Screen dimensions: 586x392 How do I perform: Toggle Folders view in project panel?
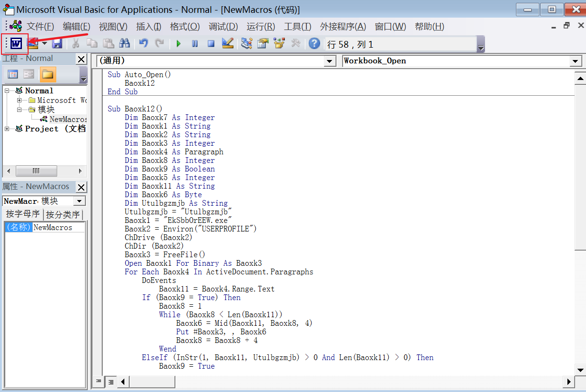click(x=48, y=74)
